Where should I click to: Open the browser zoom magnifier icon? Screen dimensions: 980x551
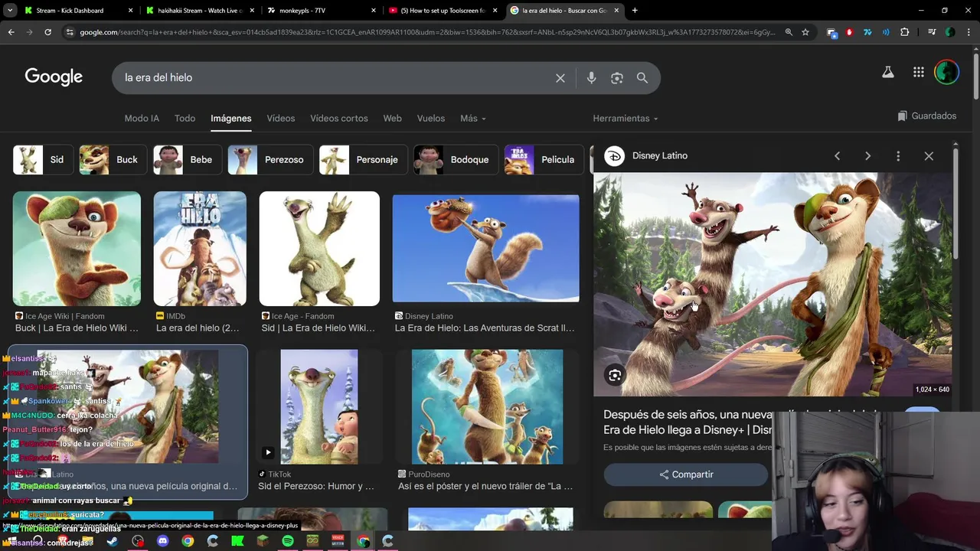789,32
